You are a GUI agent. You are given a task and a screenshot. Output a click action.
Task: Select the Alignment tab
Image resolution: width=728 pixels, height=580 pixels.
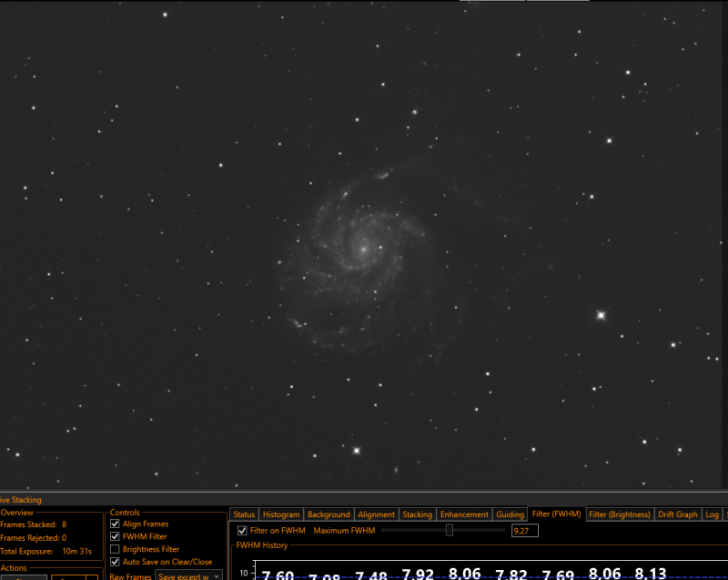376,514
